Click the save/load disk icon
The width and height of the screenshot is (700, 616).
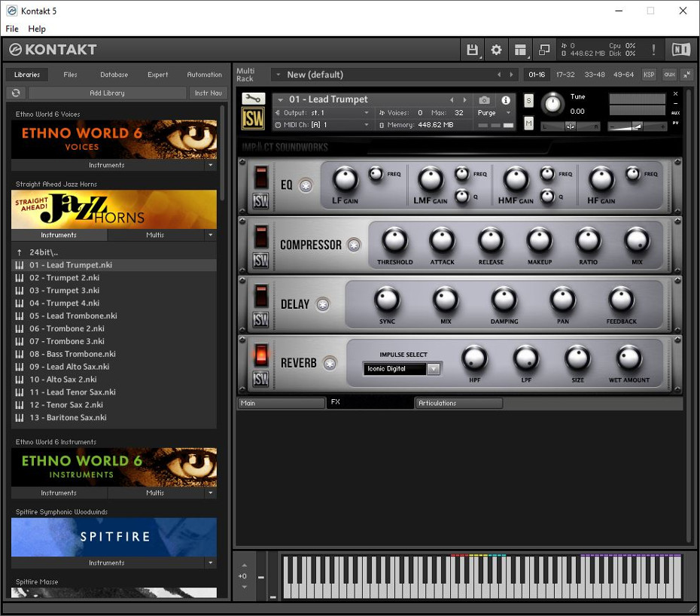[x=472, y=50]
